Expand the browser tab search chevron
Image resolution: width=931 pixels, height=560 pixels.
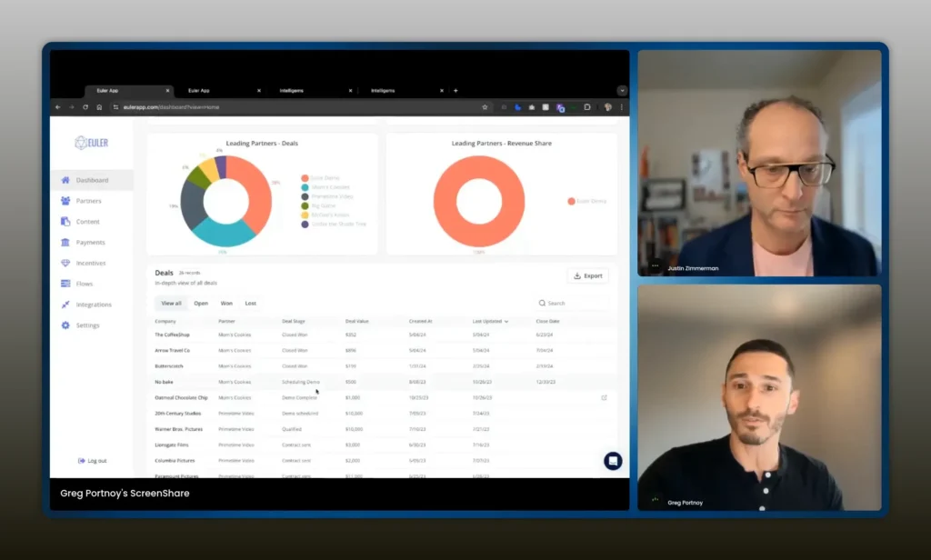[x=622, y=91]
